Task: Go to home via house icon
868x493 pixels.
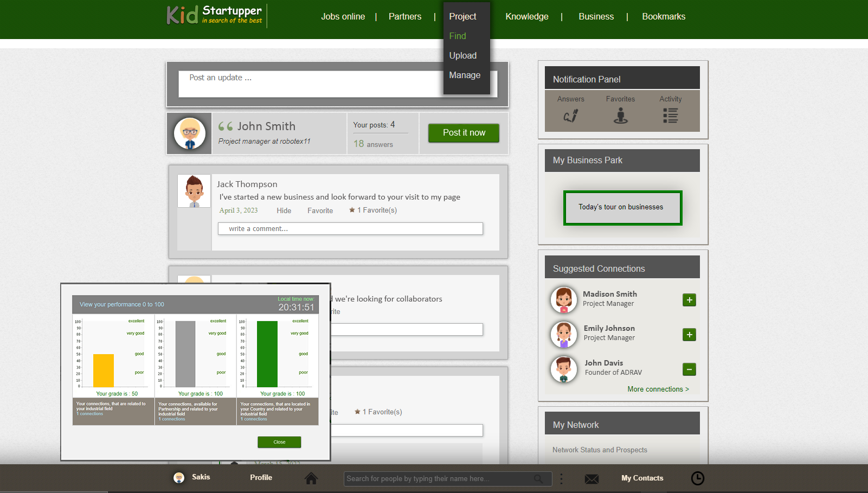Action: point(311,478)
